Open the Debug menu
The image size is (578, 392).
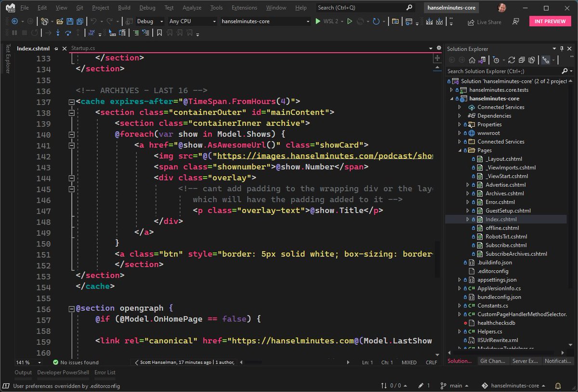coord(147,8)
